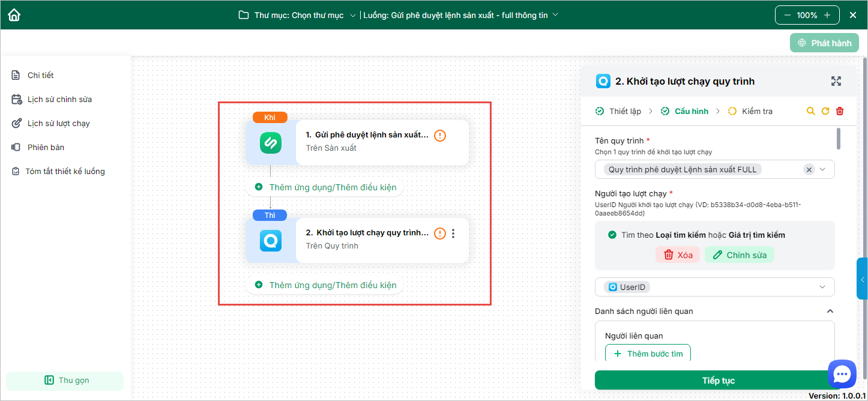868x401 pixels.
Task: Switch to the Kiểm tra step
Action: [750, 111]
